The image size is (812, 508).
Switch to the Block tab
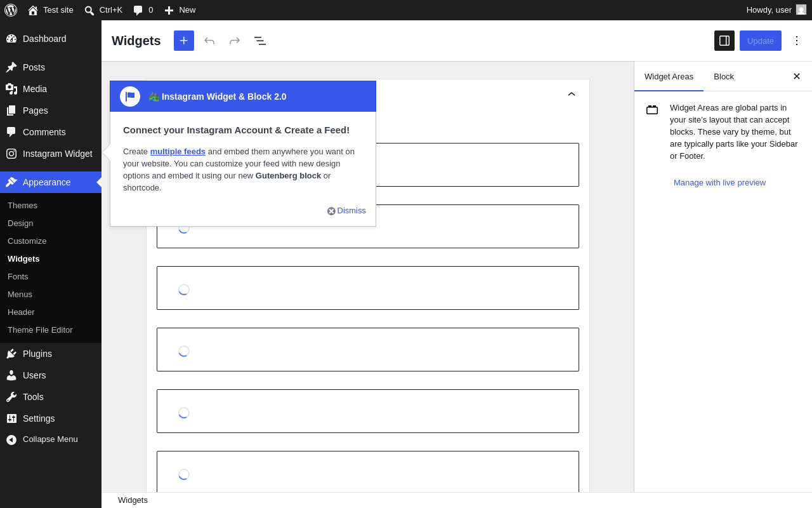[724, 76]
